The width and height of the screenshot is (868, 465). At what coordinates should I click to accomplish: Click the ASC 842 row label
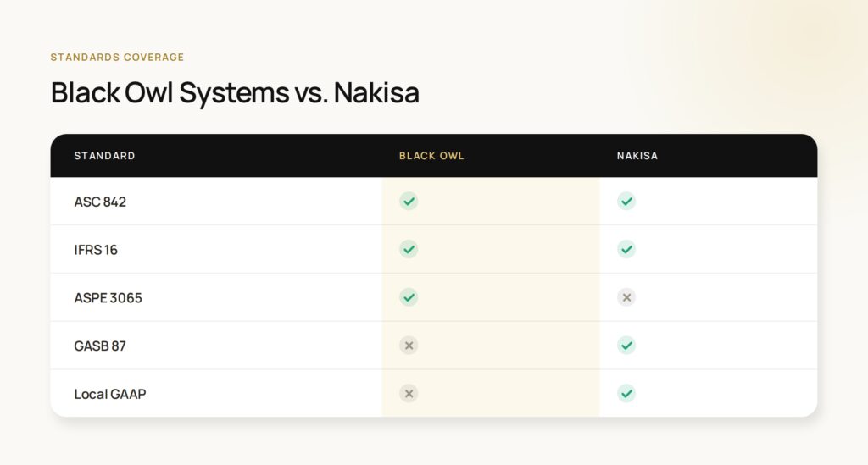100,202
